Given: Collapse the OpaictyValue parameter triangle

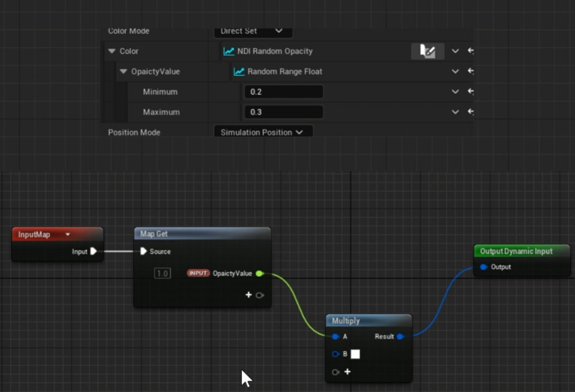Looking at the screenshot, I should pos(123,71).
